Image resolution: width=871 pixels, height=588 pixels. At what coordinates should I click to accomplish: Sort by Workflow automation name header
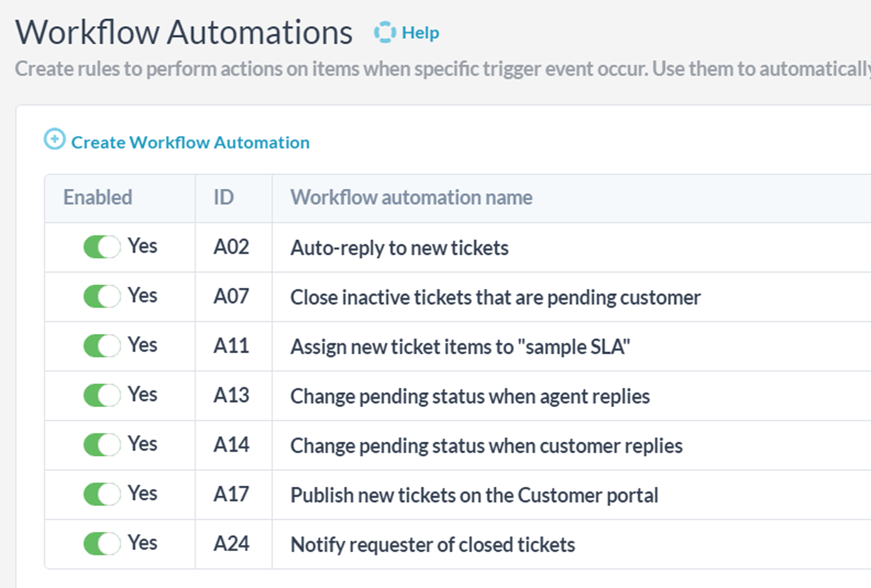pos(411,197)
